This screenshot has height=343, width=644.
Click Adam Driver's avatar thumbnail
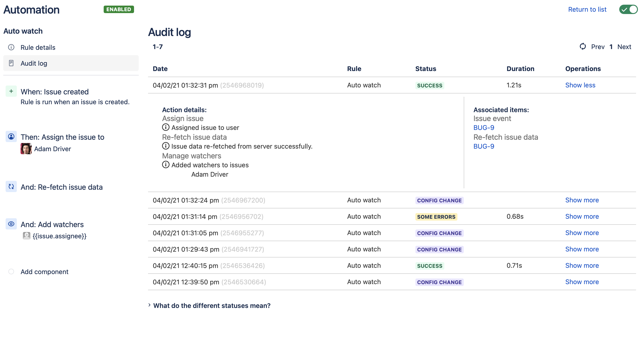[x=26, y=149]
